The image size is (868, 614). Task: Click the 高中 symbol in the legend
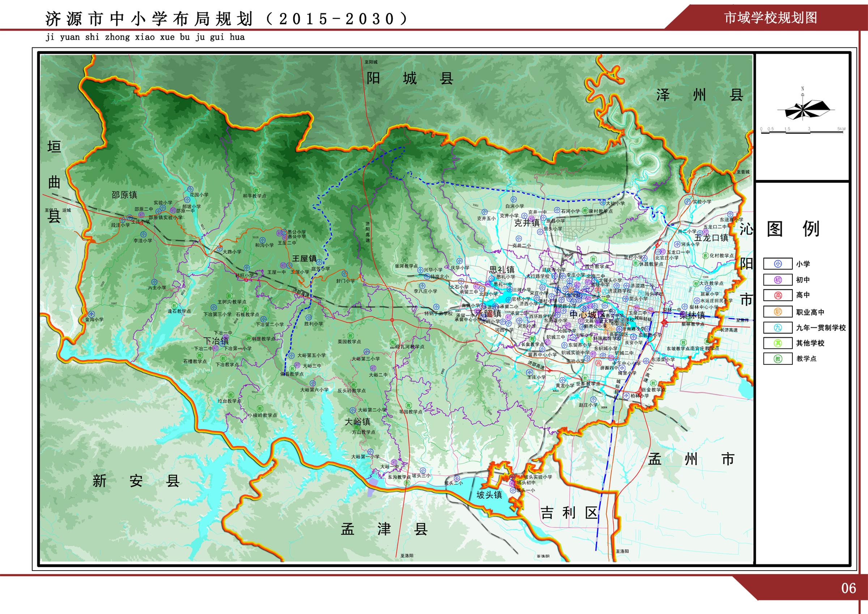(x=778, y=295)
